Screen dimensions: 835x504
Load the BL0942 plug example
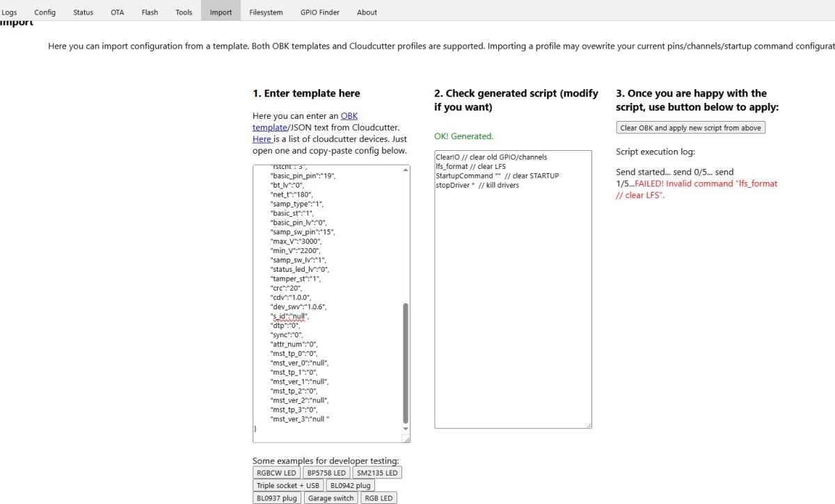[350, 485]
